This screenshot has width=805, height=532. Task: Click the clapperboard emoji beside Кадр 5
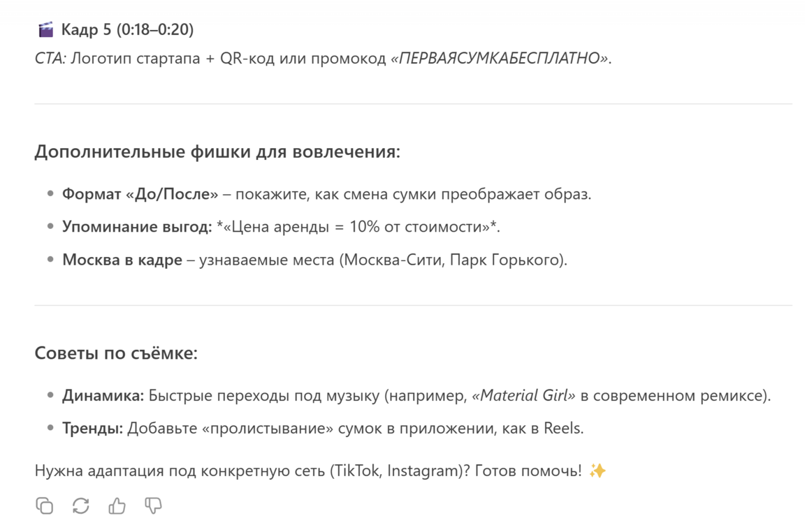45,29
